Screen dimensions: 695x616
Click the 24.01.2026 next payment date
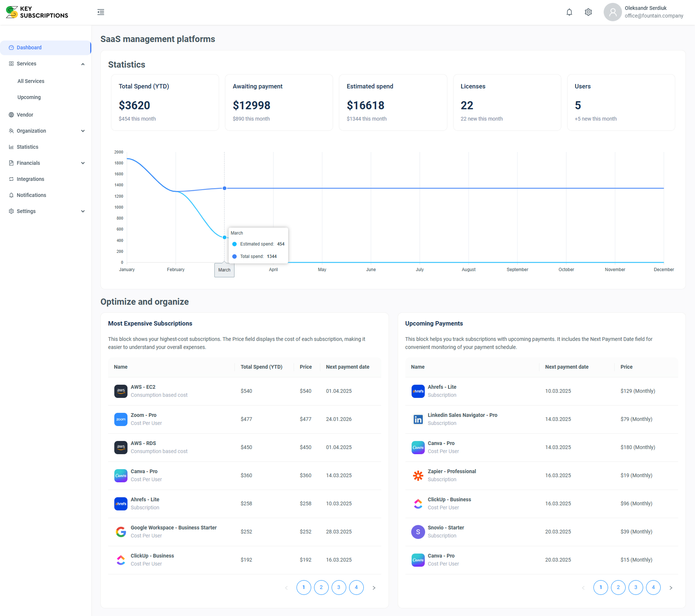(x=339, y=419)
